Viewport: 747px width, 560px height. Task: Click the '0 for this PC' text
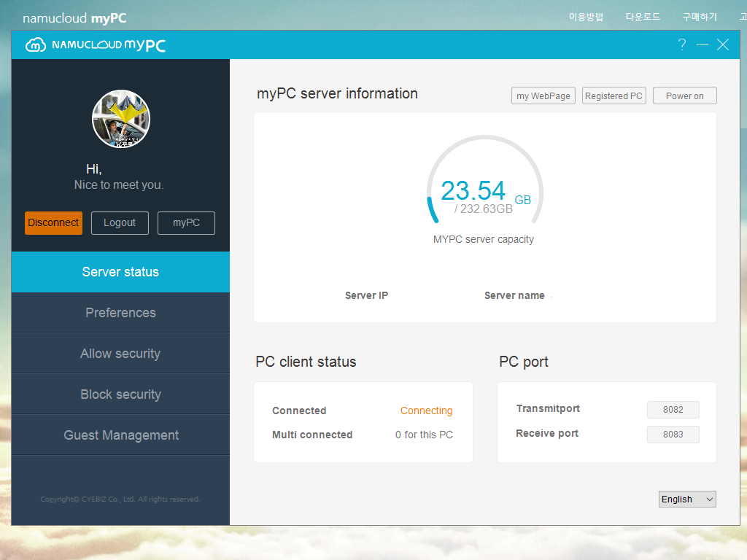click(x=424, y=435)
